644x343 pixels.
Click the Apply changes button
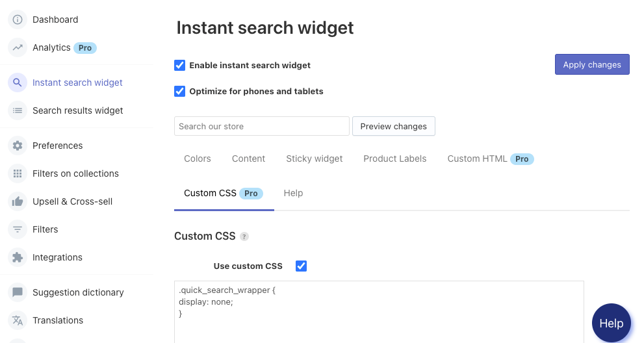592,64
